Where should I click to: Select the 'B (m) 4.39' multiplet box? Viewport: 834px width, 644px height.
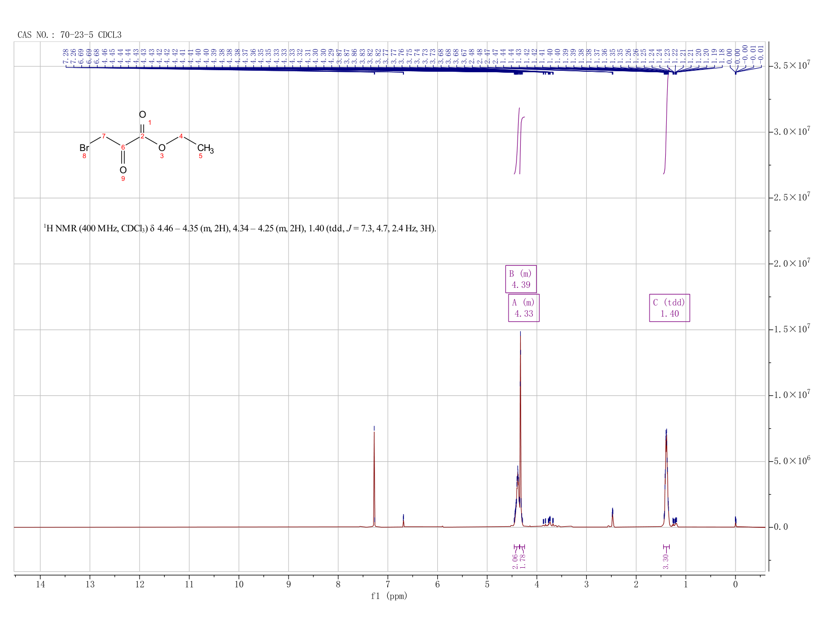[x=521, y=279]
